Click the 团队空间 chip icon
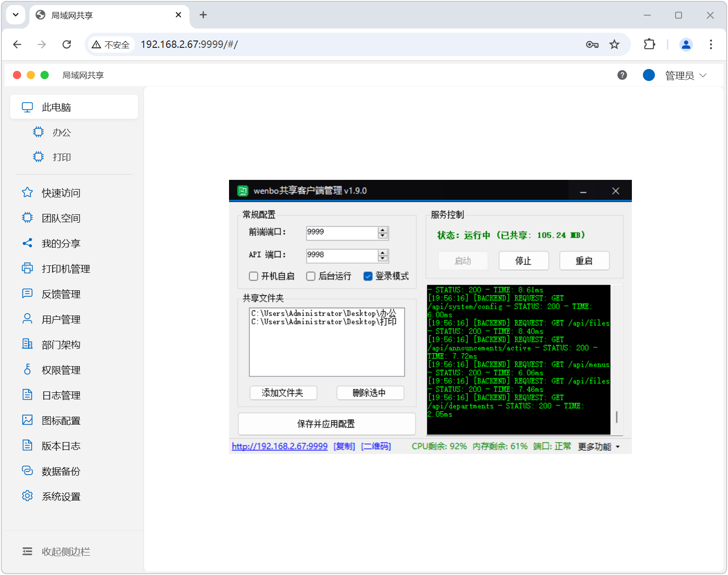The height and width of the screenshot is (575, 728). [28, 218]
